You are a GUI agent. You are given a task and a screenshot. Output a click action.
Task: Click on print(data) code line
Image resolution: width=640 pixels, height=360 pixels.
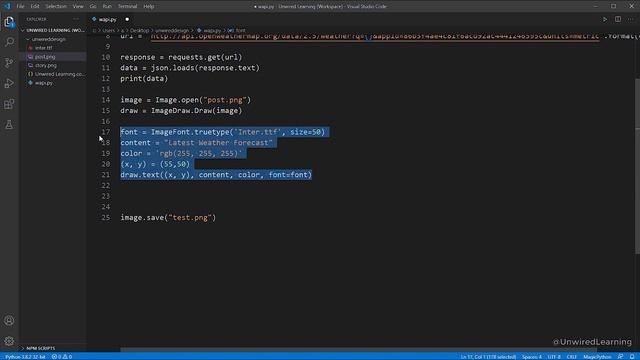pos(144,79)
